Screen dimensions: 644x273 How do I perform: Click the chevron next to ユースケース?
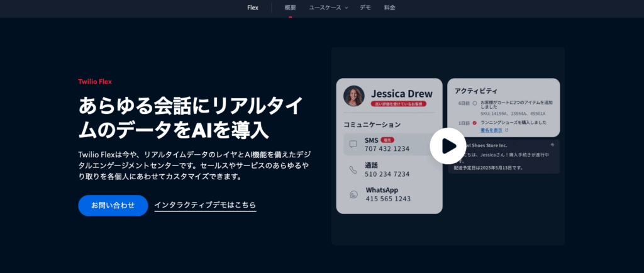tap(347, 8)
